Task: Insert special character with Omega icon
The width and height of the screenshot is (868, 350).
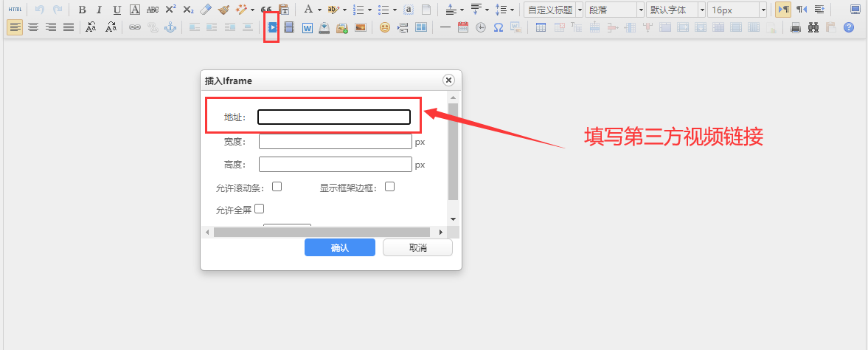Action: pos(499,27)
